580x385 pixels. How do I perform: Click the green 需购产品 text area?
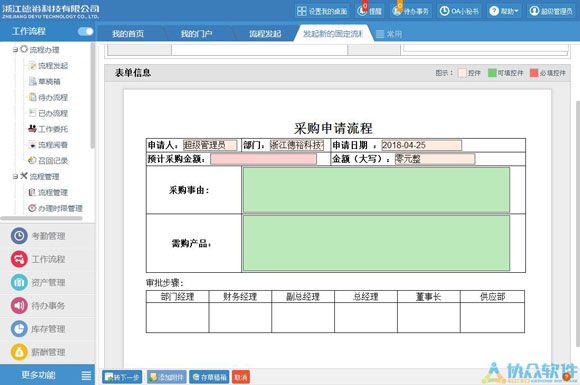coord(376,243)
